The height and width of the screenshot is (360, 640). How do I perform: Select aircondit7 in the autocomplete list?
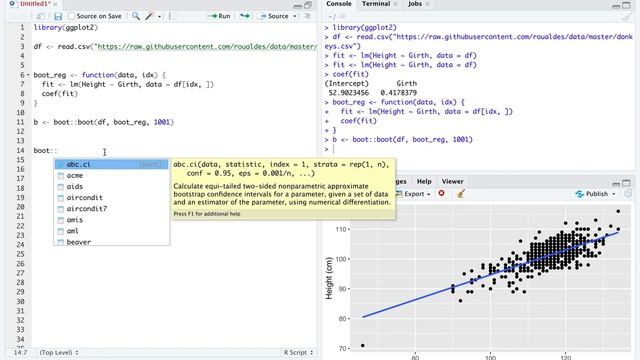tap(112, 209)
